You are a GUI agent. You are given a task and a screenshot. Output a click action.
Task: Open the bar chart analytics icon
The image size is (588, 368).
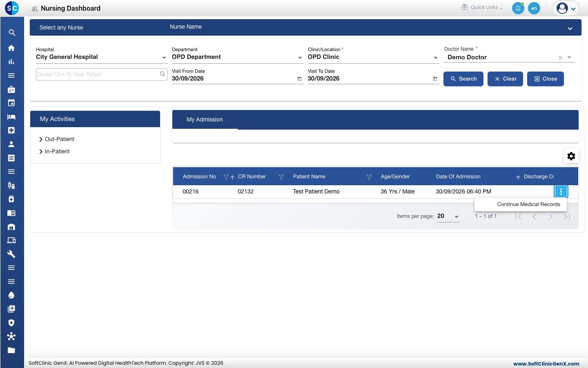coord(11,62)
